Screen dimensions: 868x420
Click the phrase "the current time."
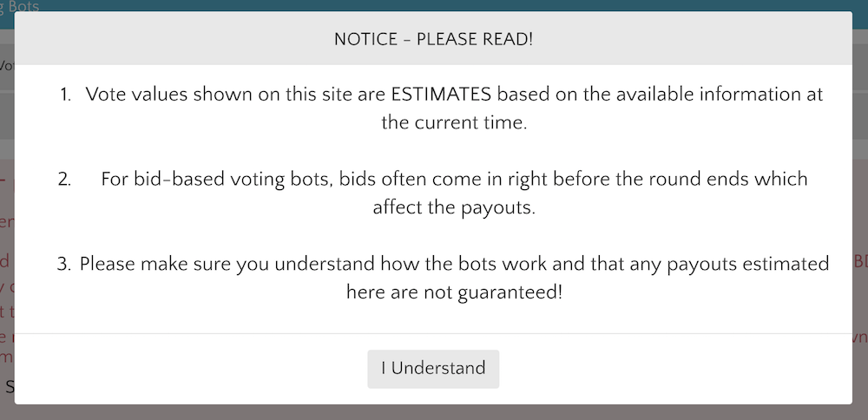click(x=454, y=122)
